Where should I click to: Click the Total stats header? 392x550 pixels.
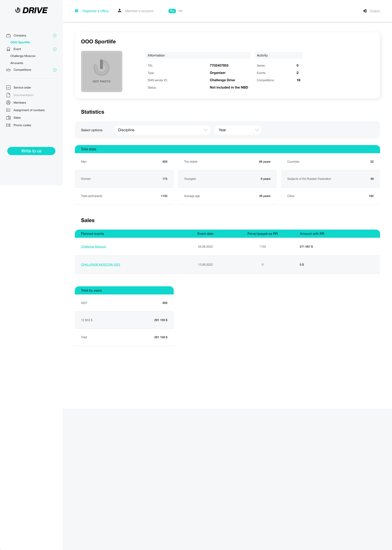[x=227, y=149]
